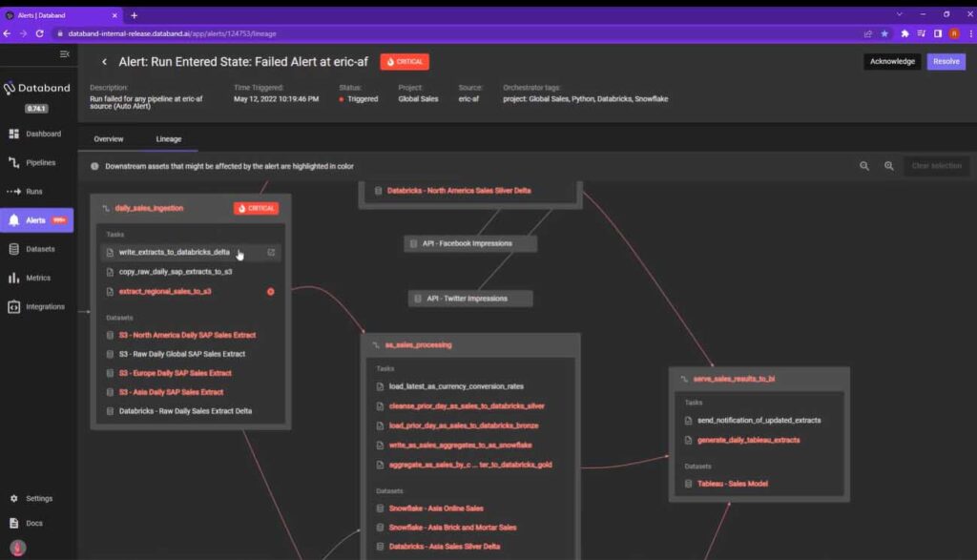Open Integrations in the sidebar
Image resolution: width=977 pixels, height=560 pixels.
point(36,306)
